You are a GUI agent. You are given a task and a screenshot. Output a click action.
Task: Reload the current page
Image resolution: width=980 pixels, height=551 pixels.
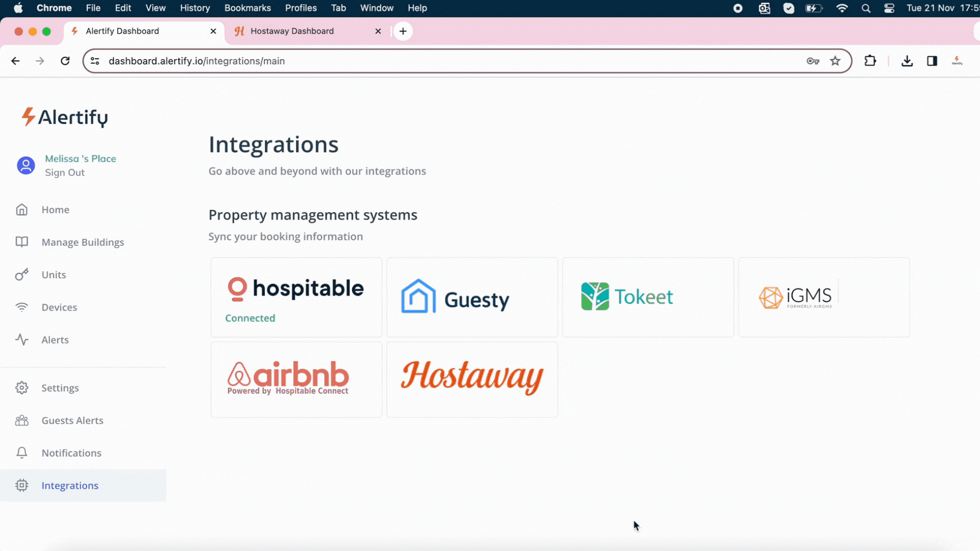point(65,61)
